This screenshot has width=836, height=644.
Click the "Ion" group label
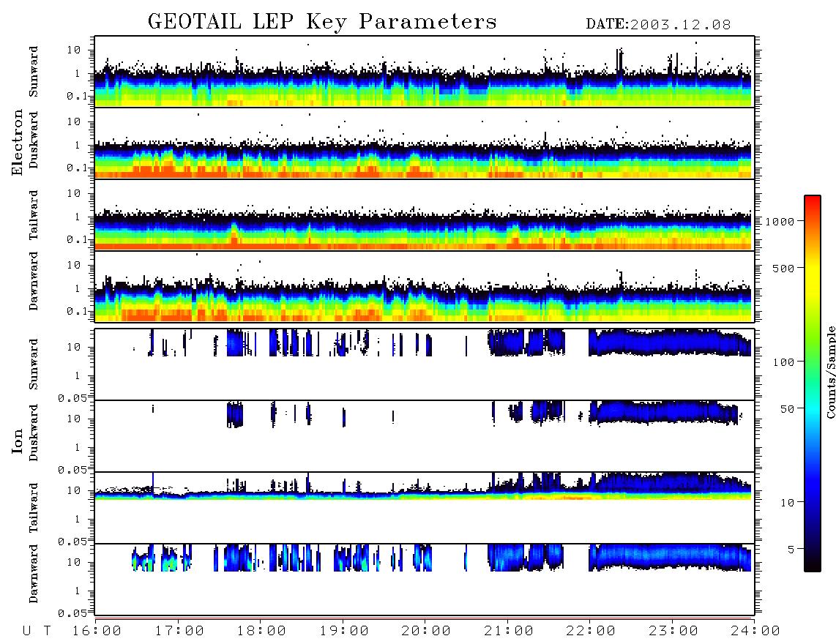coord(18,441)
